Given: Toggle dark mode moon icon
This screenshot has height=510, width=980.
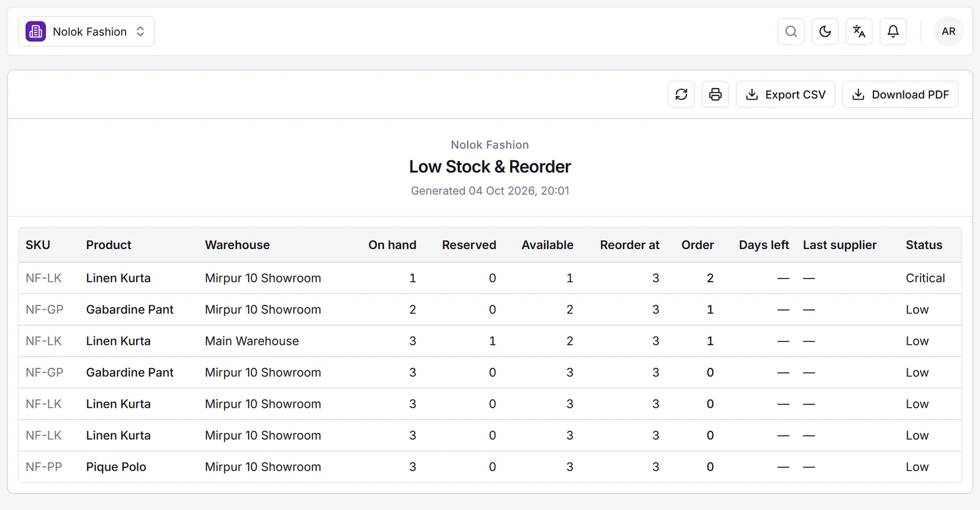Looking at the screenshot, I should [x=825, y=31].
